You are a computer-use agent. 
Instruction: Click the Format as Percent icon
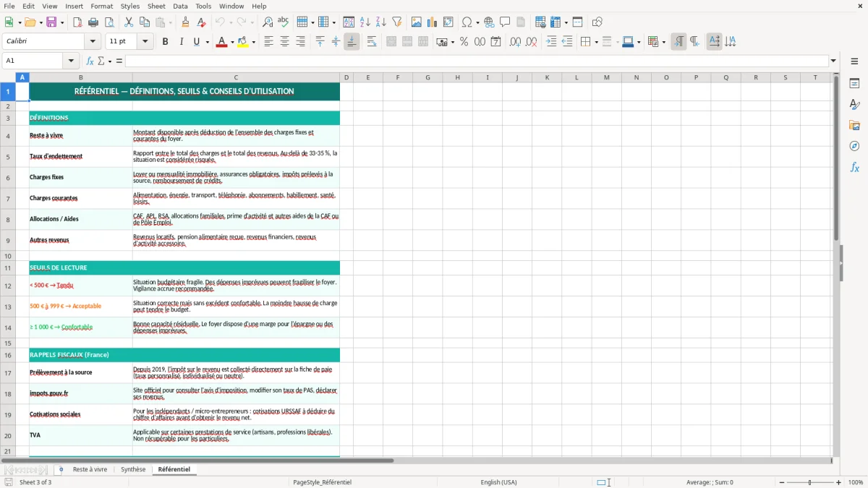point(464,42)
